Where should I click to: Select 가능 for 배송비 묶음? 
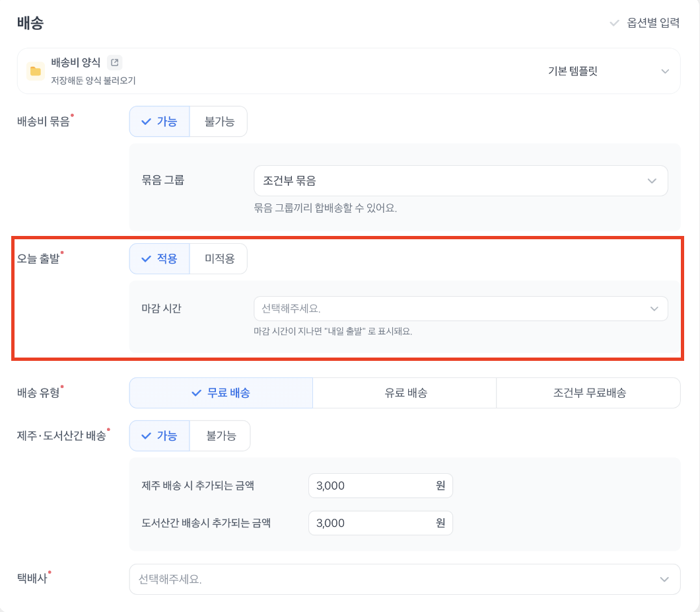[159, 122]
